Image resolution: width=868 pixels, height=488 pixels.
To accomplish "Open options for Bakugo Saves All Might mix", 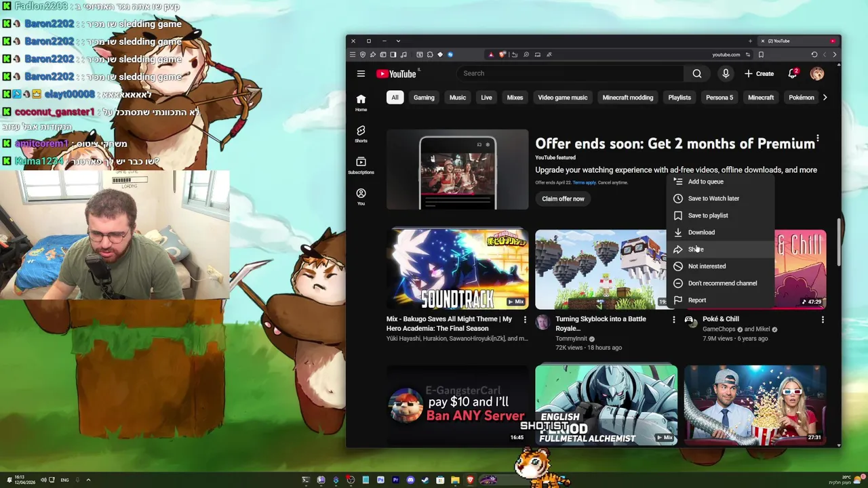I will [x=524, y=319].
